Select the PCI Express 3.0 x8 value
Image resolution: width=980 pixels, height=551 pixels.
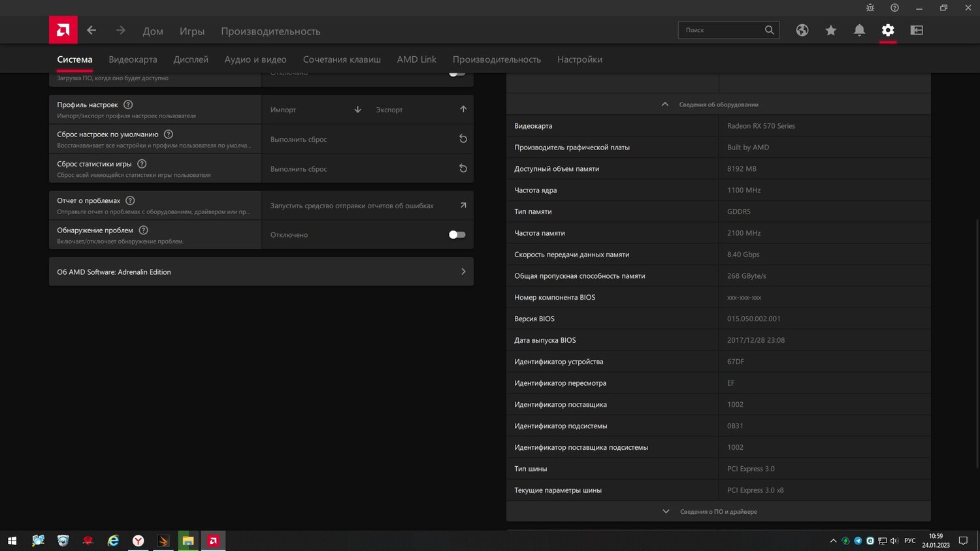click(x=755, y=490)
